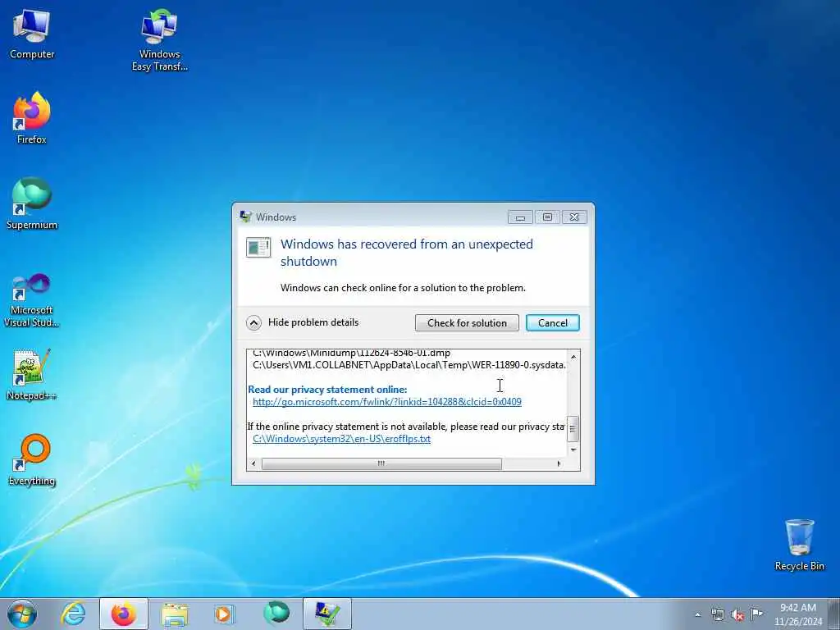The image size is (840, 630).
Task: Open the Computer desktop icon
Action: click(x=32, y=34)
